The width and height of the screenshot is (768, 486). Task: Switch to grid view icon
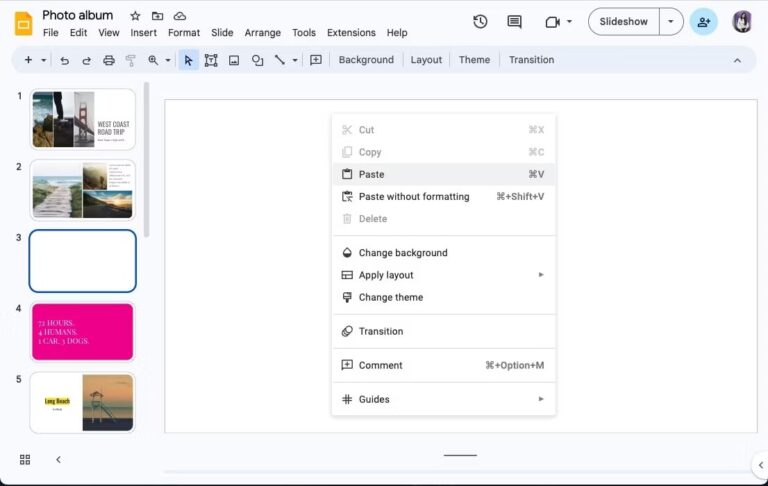25,459
